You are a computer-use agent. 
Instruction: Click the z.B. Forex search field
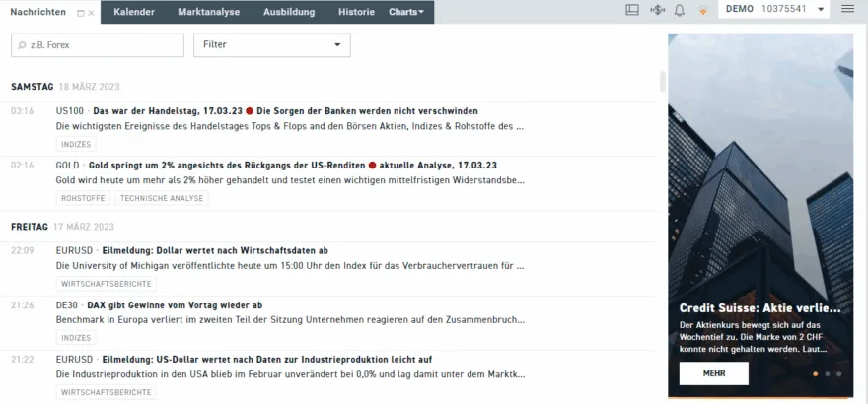(x=98, y=45)
